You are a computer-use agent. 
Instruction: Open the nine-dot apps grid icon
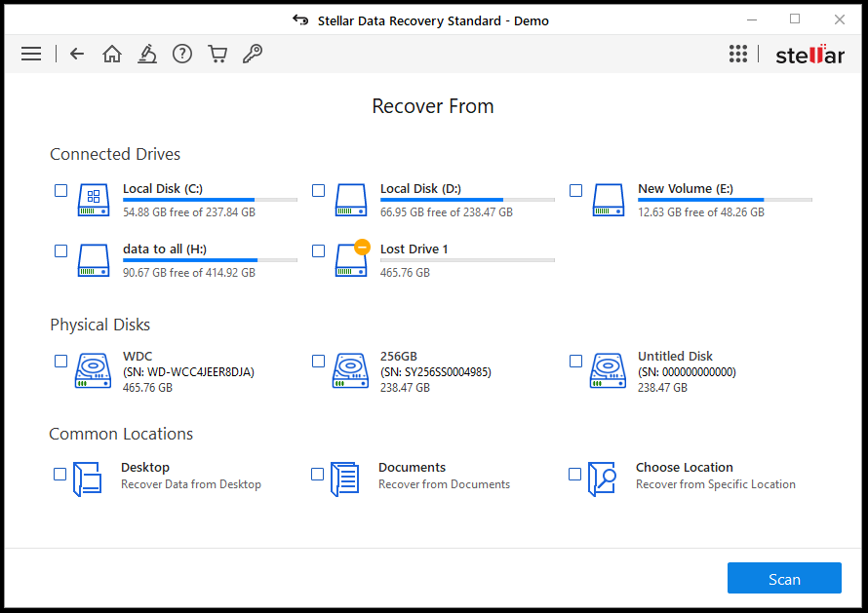(x=738, y=54)
